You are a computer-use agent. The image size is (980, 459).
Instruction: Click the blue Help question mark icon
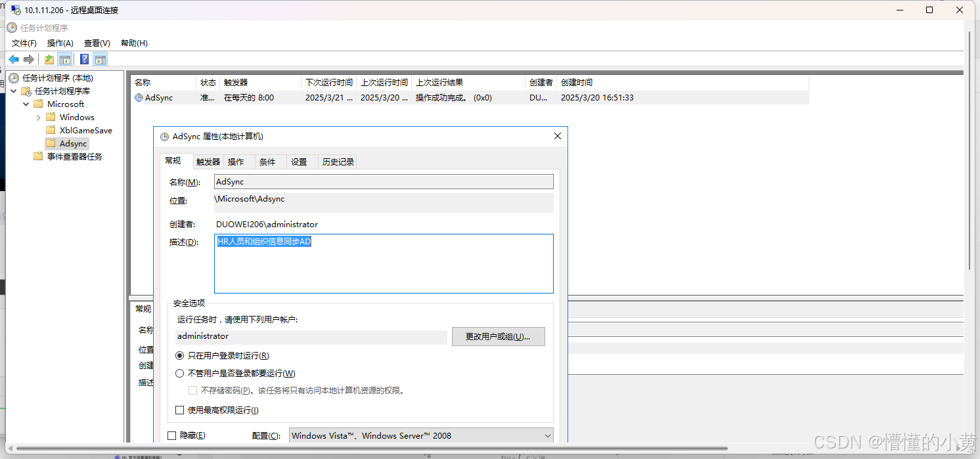(84, 60)
